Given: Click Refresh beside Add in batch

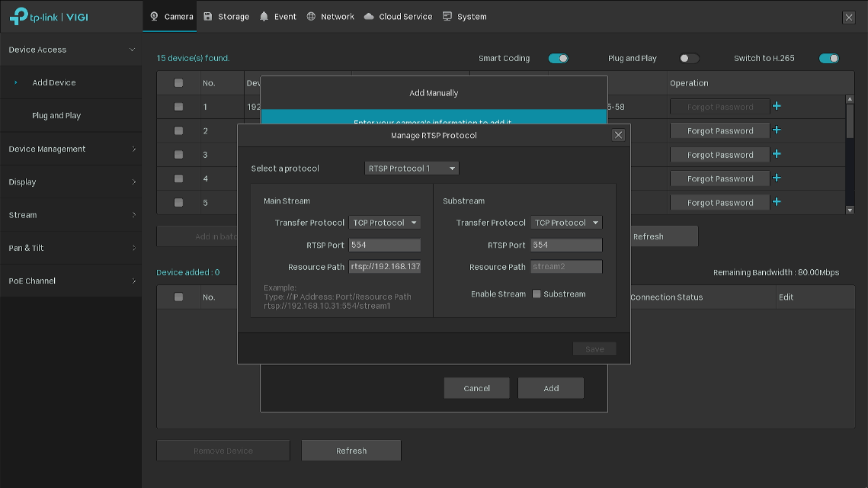Looking at the screenshot, I should tap(664, 236).
